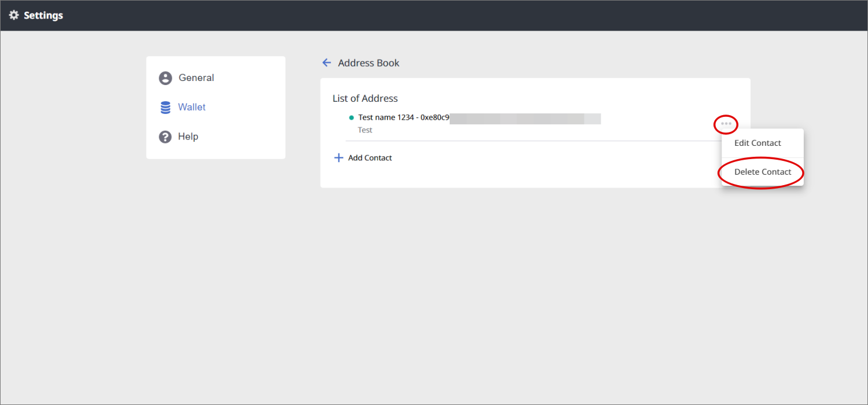The width and height of the screenshot is (868, 405).
Task: Click the Settings gear icon
Action: pos(14,16)
